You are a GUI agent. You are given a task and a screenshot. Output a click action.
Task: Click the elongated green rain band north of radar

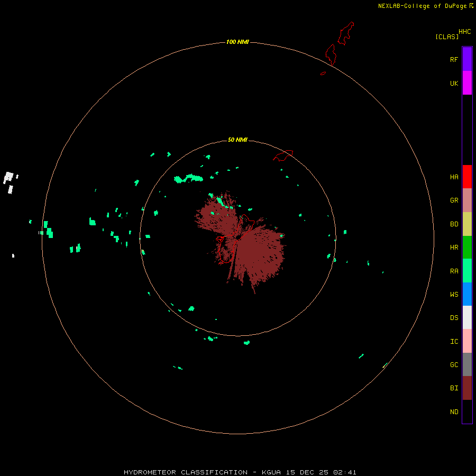188,178
